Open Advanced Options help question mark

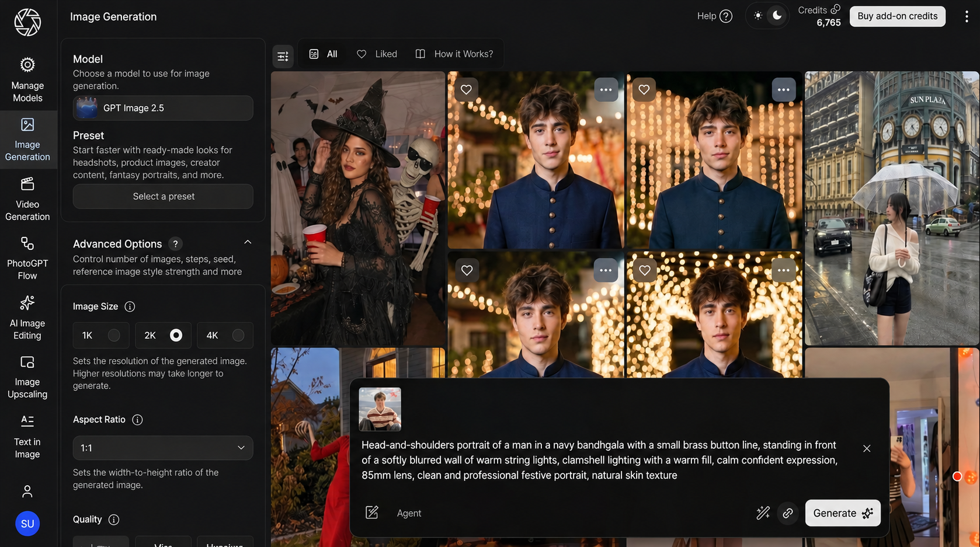(175, 244)
